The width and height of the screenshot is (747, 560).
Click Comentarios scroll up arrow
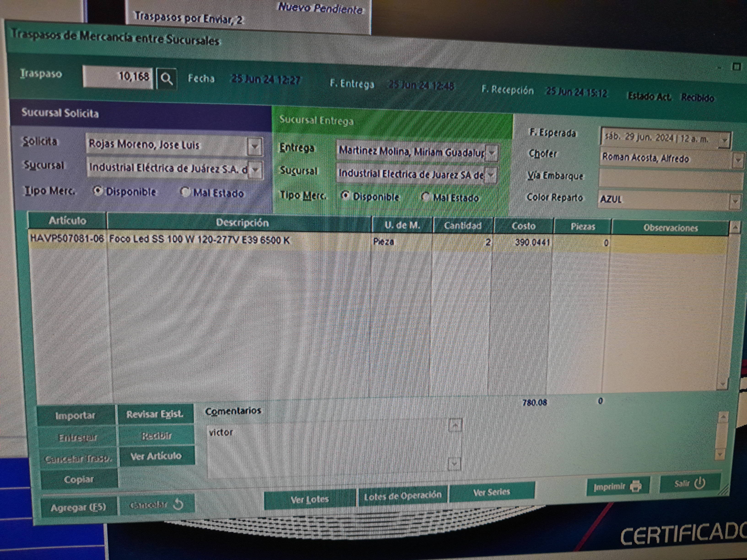tap(455, 425)
